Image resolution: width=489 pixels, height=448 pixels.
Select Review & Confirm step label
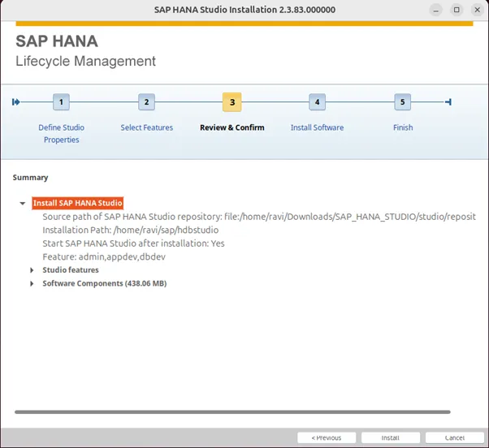point(232,127)
